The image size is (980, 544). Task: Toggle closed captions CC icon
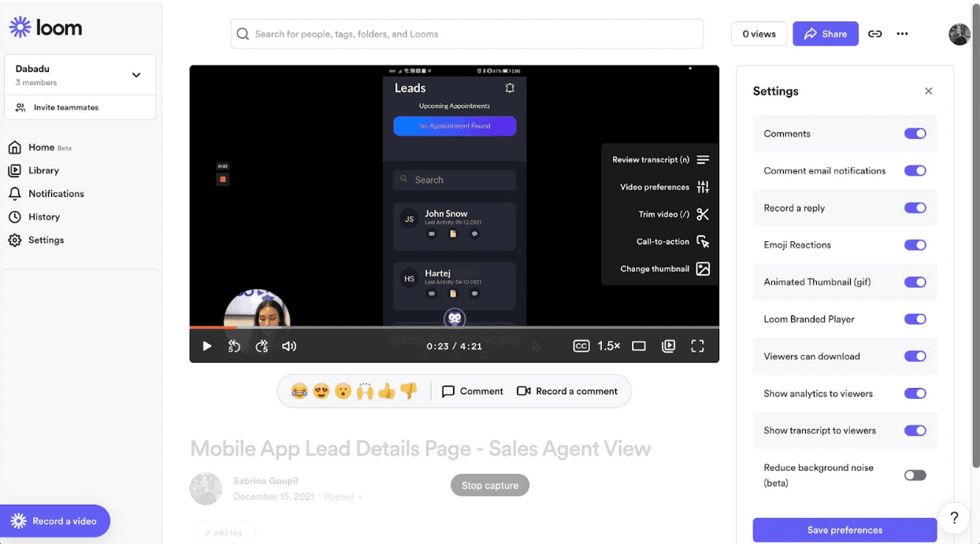pos(581,346)
